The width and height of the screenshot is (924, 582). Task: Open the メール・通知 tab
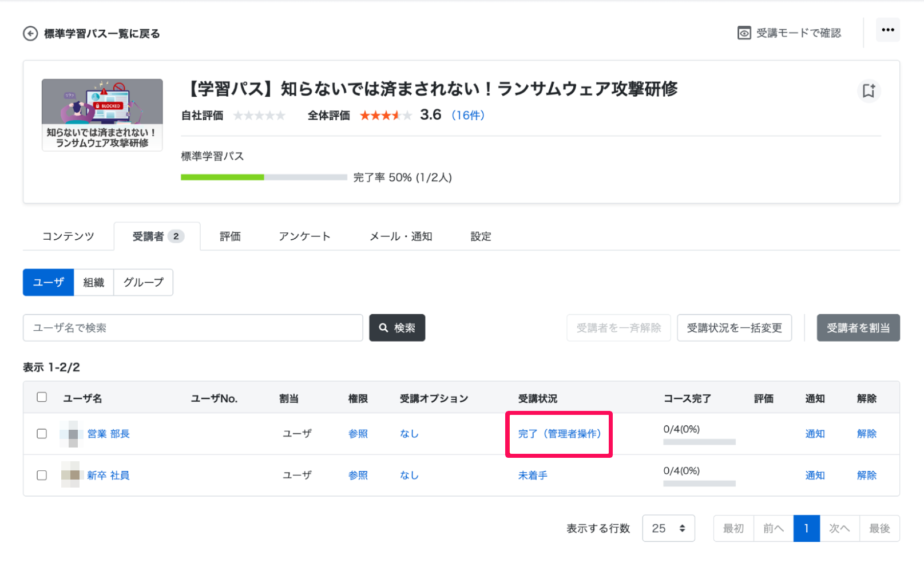pos(400,236)
